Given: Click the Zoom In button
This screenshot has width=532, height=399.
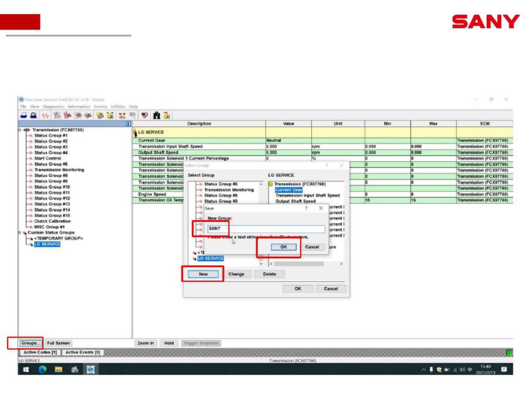Looking at the screenshot, I should [145, 343].
